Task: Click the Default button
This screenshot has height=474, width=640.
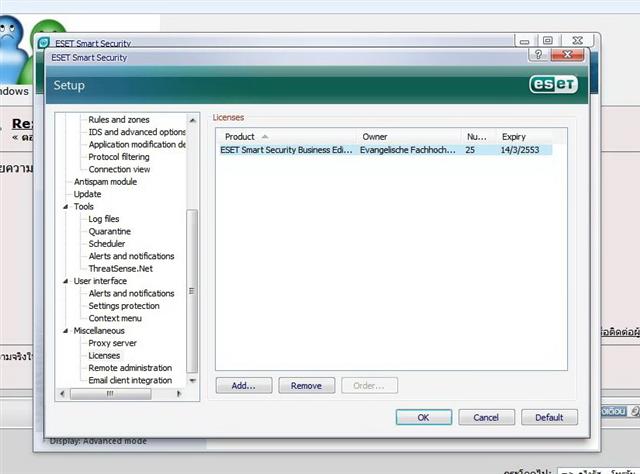Action: pyautogui.click(x=549, y=417)
